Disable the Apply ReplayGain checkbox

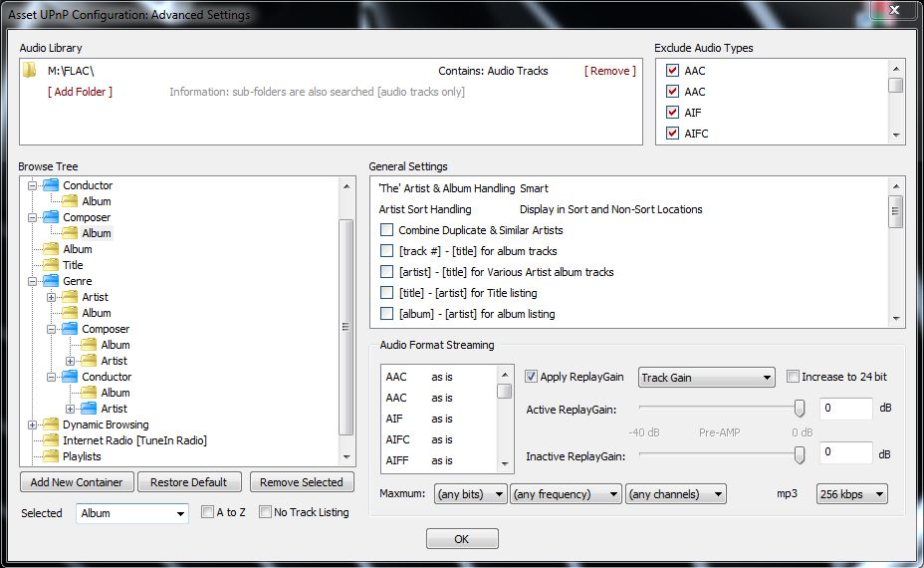tap(531, 377)
